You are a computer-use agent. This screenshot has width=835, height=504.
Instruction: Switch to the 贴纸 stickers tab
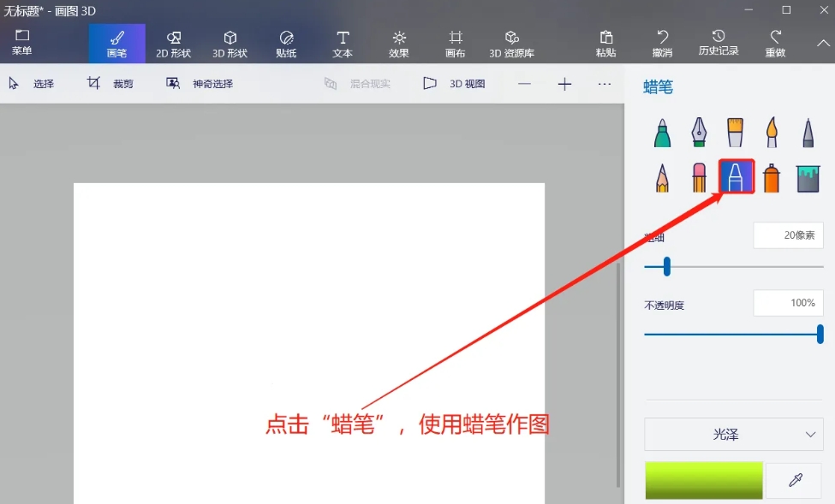286,43
